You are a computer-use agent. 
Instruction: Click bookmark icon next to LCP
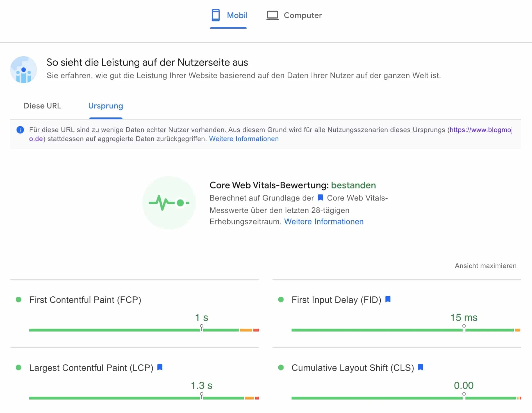pyautogui.click(x=160, y=367)
